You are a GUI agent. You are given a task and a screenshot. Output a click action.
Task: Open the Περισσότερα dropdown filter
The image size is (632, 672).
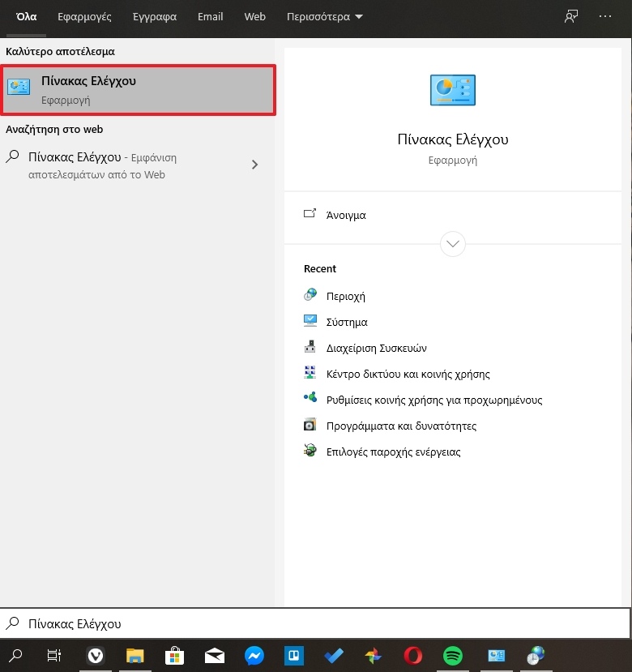pyautogui.click(x=325, y=16)
